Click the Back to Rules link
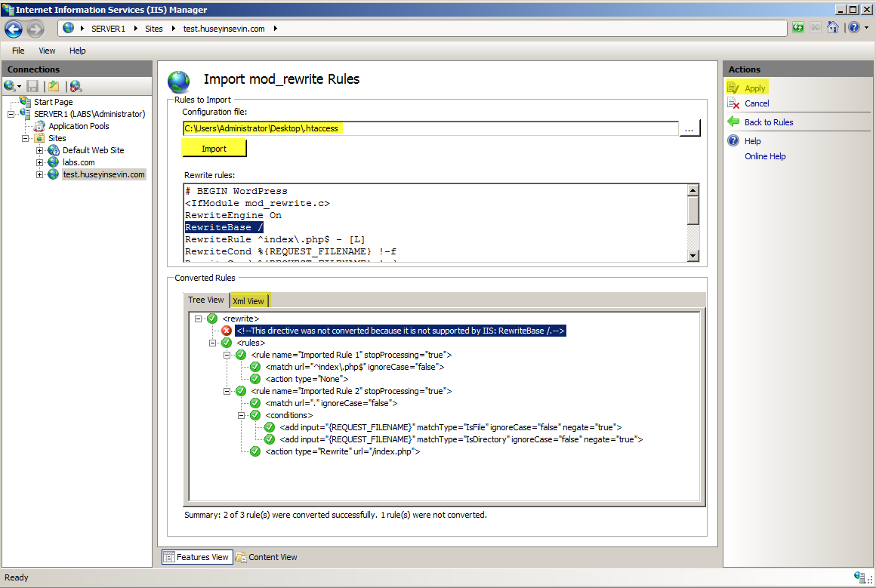Image resolution: width=876 pixels, height=588 pixels. 769,122
